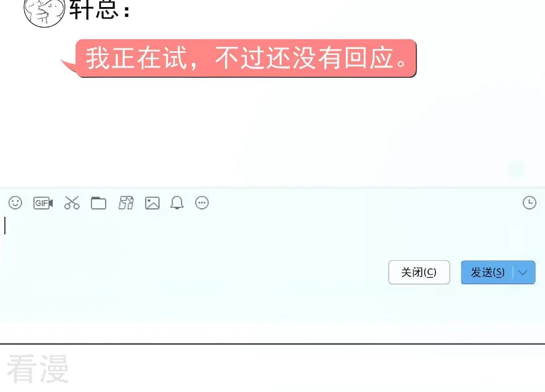Click the bell reminder icon
The width and height of the screenshot is (545, 392).
pos(177,203)
